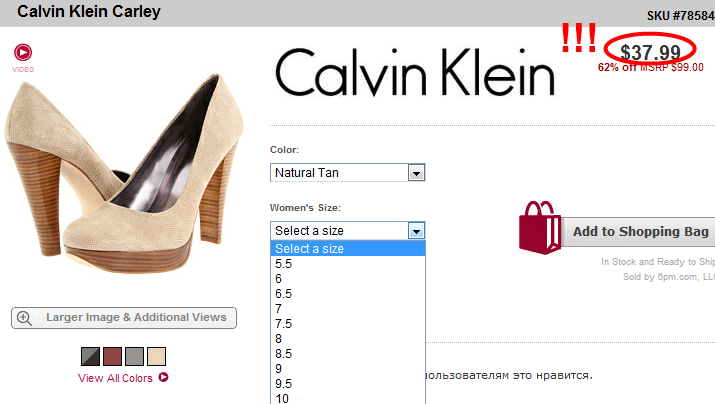This screenshot has height=404, width=715.
Task: Click the Calvin Klein brand logo
Action: point(415,72)
